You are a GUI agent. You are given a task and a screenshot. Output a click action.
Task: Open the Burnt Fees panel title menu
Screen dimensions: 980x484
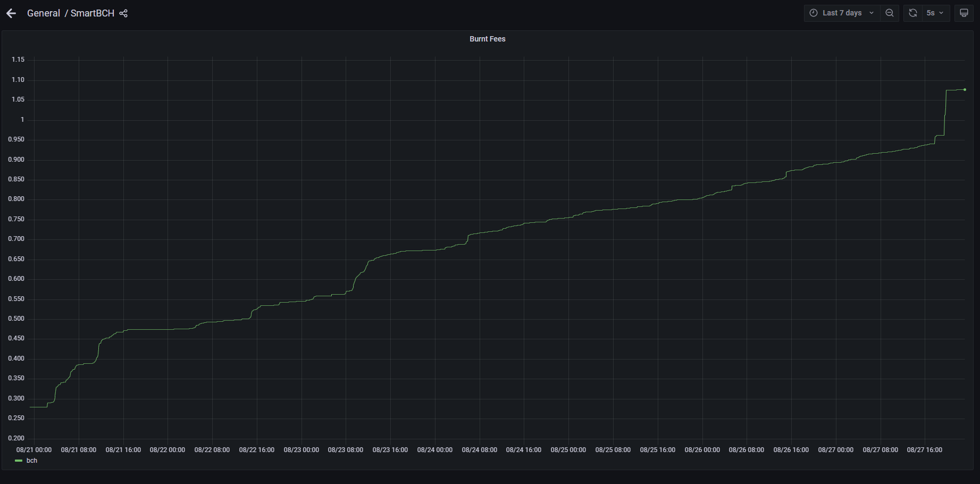[x=488, y=39]
